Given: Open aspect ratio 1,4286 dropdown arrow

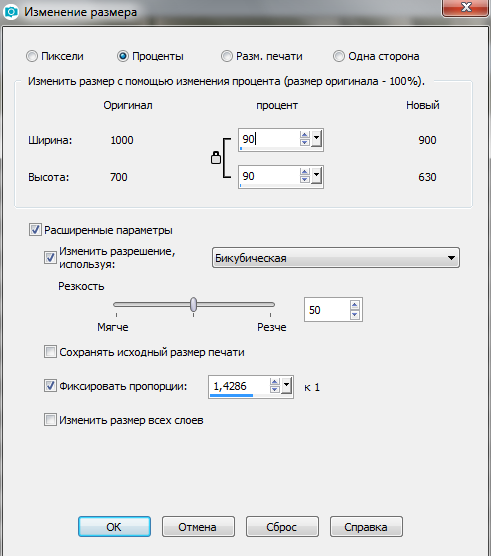Looking at the screenshot, I should [286, 385].
